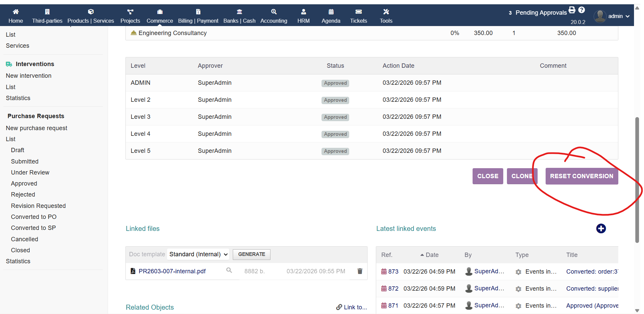Click the plus icon to add event

click(x=601, y=229)
